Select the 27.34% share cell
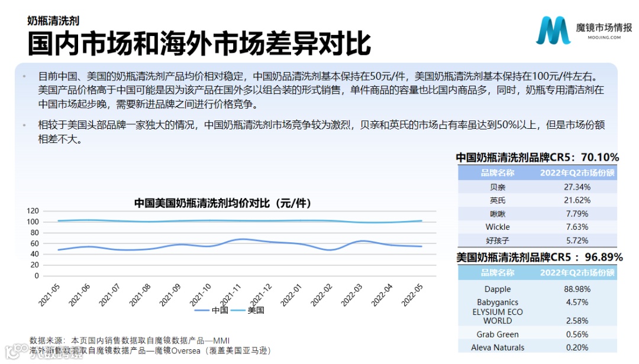This screenshot has width=639, height=364. (577, 187)
